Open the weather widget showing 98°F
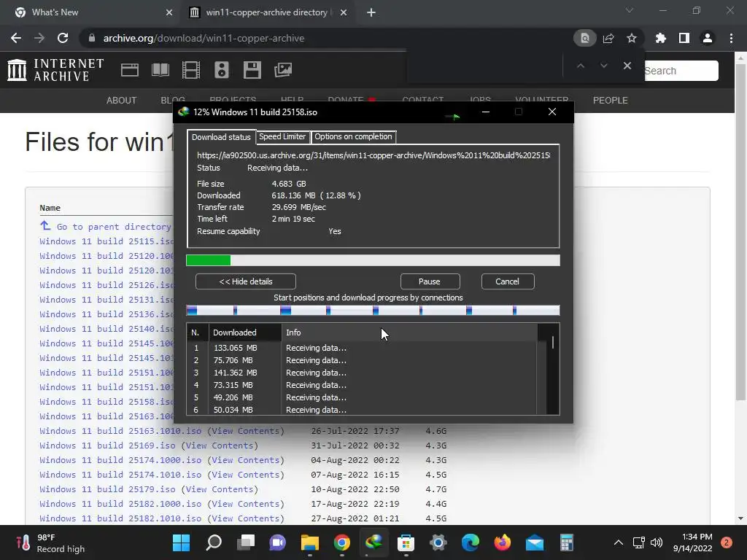 tap(50, 542)
